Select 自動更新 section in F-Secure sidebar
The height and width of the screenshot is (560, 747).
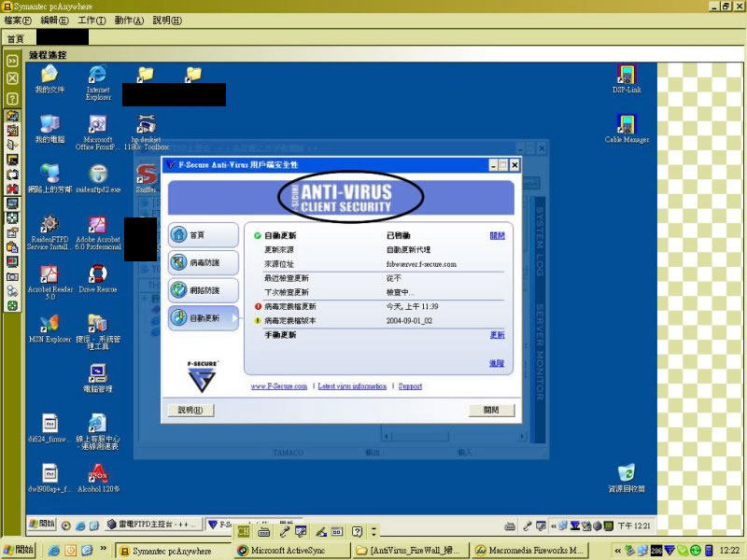[x=203, y=317]
